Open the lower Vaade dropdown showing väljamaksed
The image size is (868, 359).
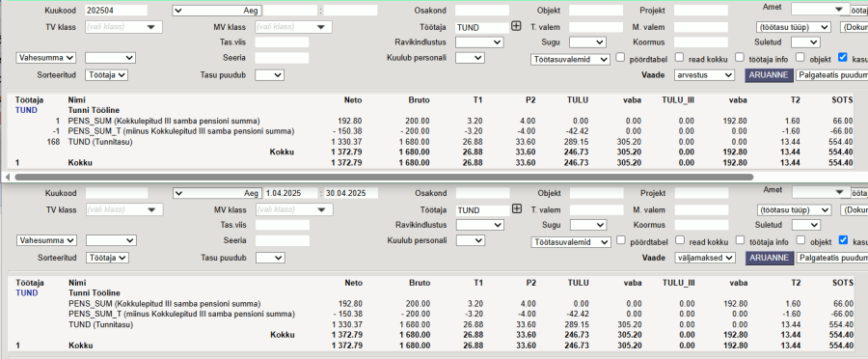[705, 258]
